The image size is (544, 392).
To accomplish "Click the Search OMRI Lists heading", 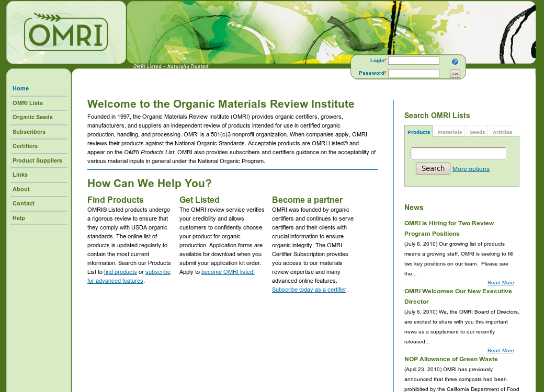I will point(437,116).
